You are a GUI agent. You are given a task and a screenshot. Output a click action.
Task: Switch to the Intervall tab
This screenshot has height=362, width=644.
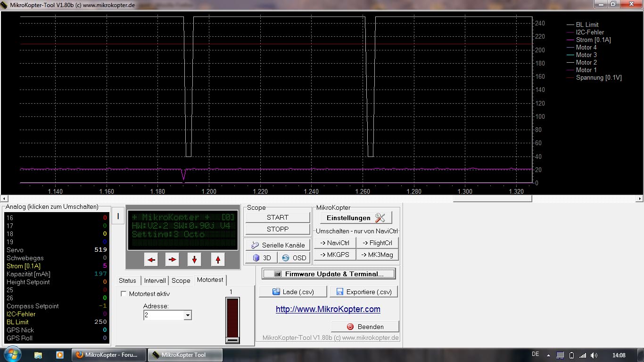[155, 280]
